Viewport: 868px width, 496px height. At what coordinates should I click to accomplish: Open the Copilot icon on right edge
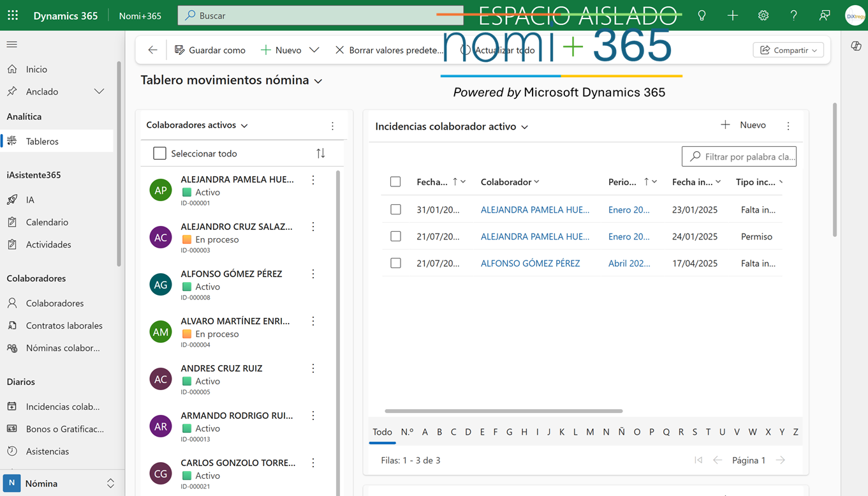click(856, 46)
